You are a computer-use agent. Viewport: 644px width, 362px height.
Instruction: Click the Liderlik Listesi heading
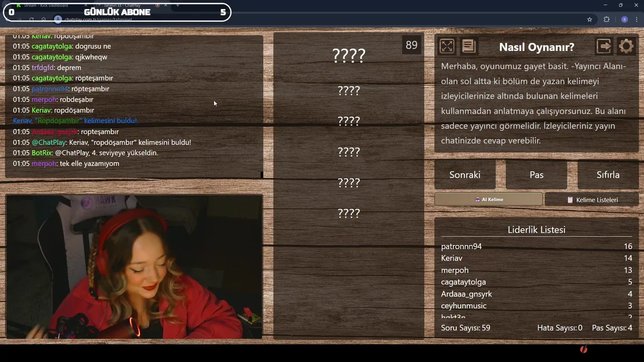[x=536, y=230]
